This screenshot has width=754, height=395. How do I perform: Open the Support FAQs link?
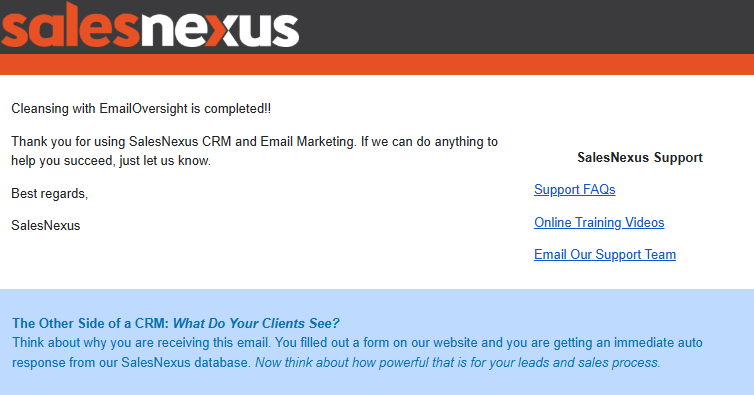[575, 190]
